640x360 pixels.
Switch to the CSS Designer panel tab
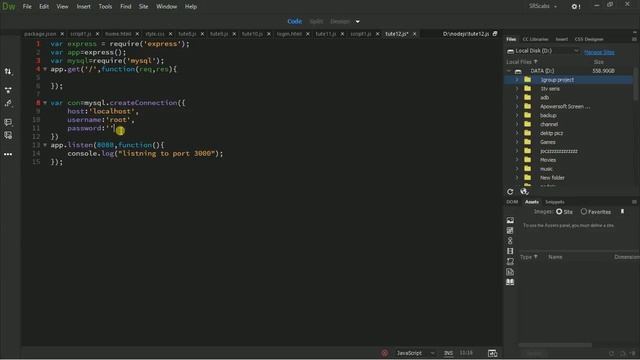(589, 39)
